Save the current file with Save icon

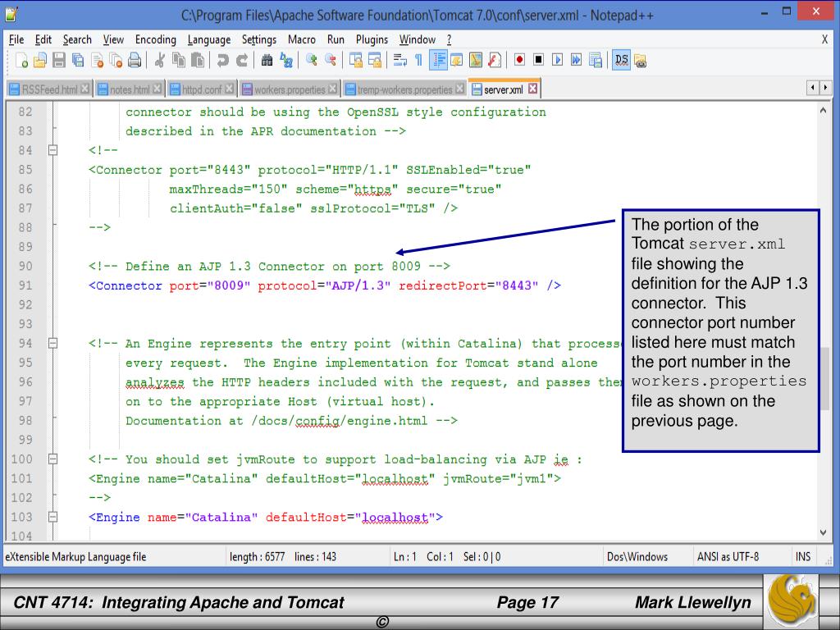(x=59, y=60)
